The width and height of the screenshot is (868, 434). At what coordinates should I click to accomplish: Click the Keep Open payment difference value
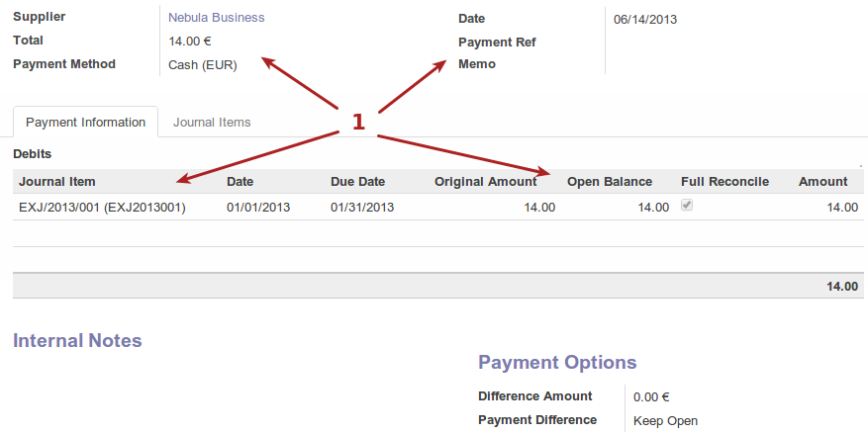pos(665,421)
